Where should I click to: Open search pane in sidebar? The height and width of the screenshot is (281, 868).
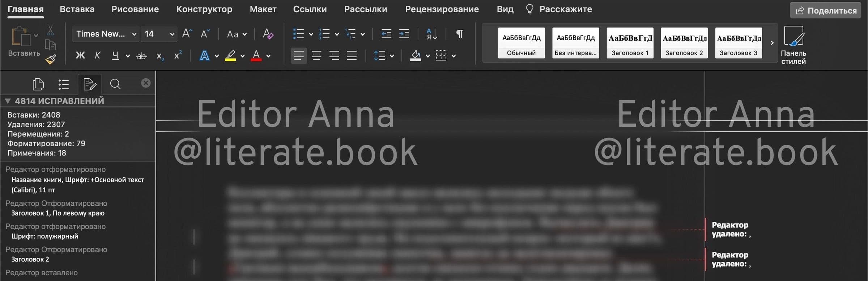(x=115, y=84)
